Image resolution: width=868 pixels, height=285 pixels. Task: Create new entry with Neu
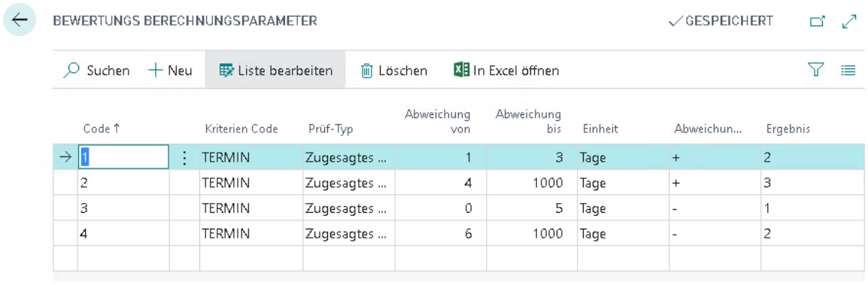coord(171,70)
